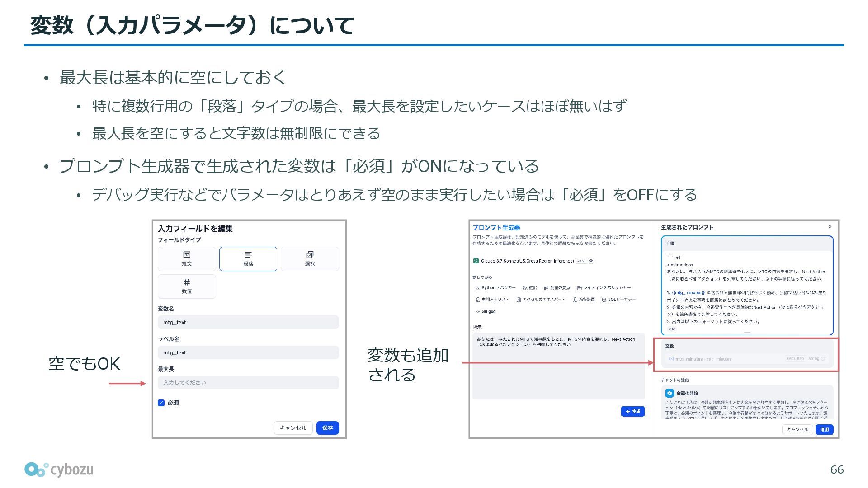This screenshot has height=488, width=868.
Task: Click the 適用 apply button
Action: (825, 429)
